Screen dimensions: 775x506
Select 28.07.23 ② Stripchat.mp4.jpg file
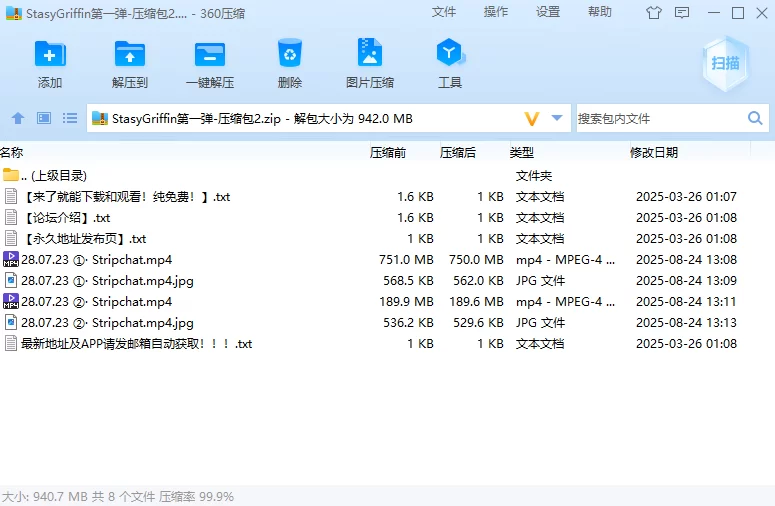pyautogui.click(x=388, y=323)
